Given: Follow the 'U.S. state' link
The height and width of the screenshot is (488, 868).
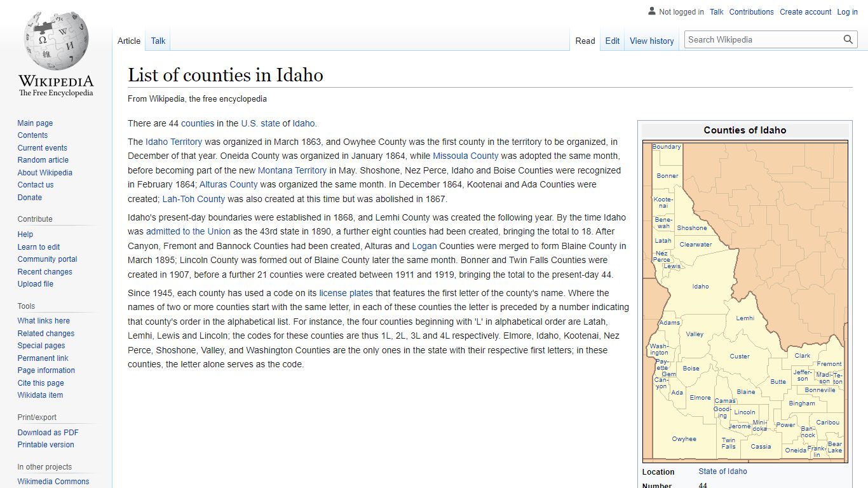Looking at the screenshot, I should tap(261, 123).
